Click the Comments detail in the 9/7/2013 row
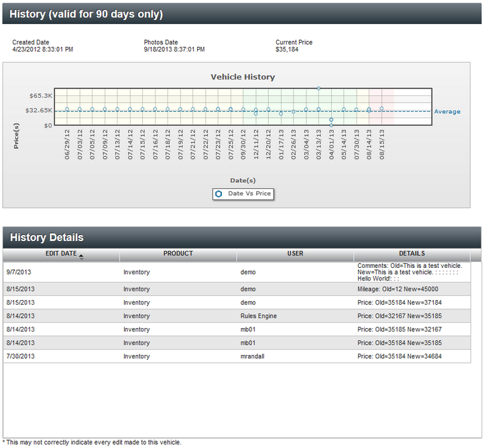Screen dimensions: 484x448 410,273
